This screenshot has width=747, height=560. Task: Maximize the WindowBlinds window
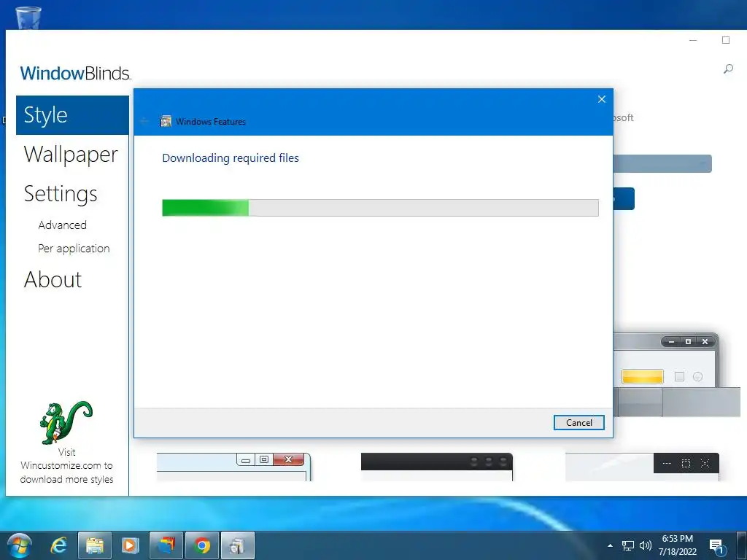point(726,41)
